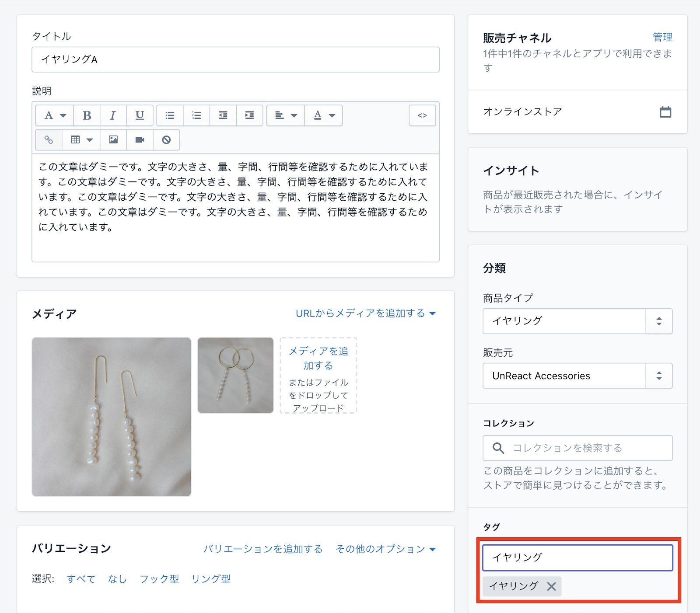
Task: Click the コレクション search field
Action: coord(577,448)
